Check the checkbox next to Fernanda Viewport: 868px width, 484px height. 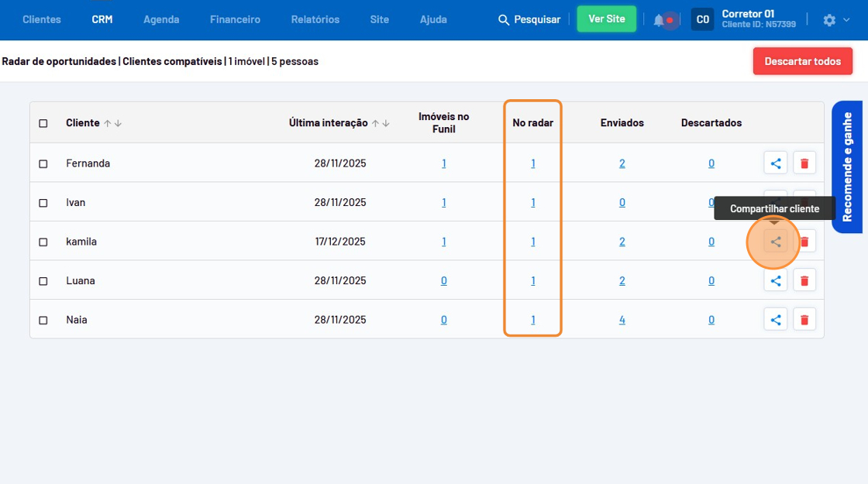click(43, 163)
